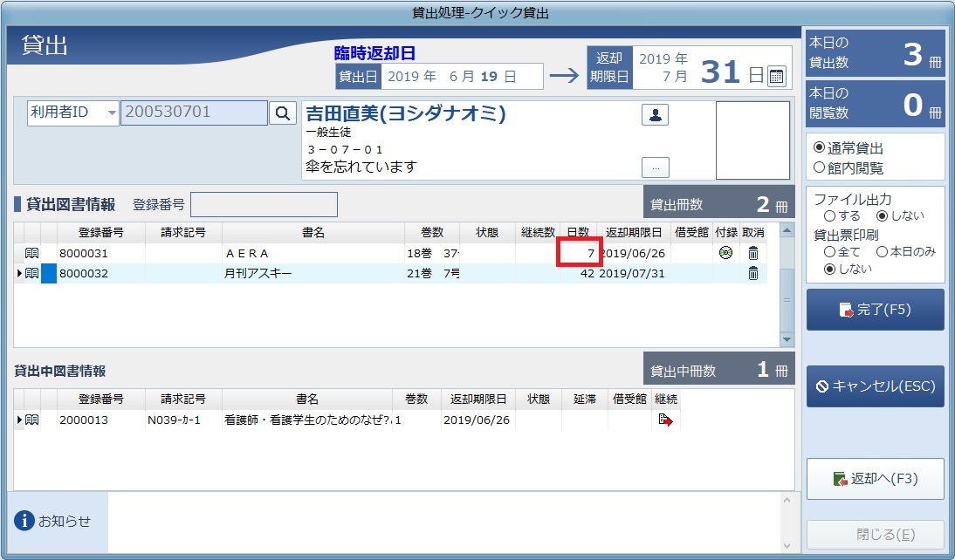Click the row selector arrow for 2000013
Viewport: 955px width, 560px height.
pos(19,420)
